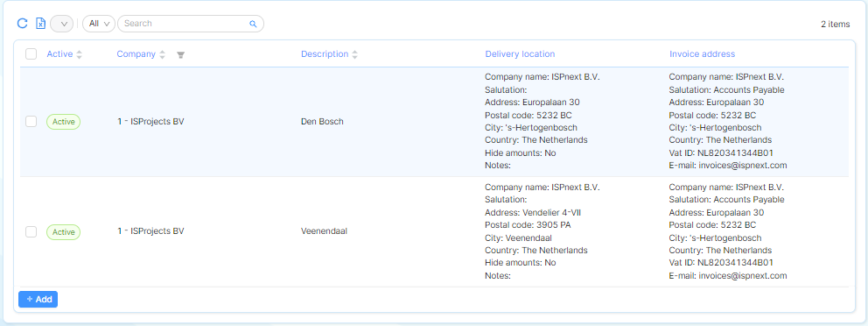Click the Description column header label
This screenshot has width=868, height=326.
(325, 53)
